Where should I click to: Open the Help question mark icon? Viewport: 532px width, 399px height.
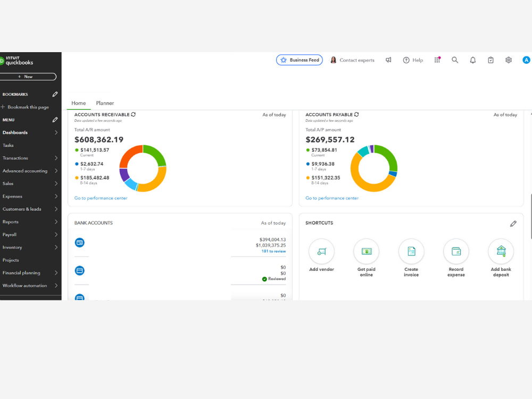coord(406,60)
